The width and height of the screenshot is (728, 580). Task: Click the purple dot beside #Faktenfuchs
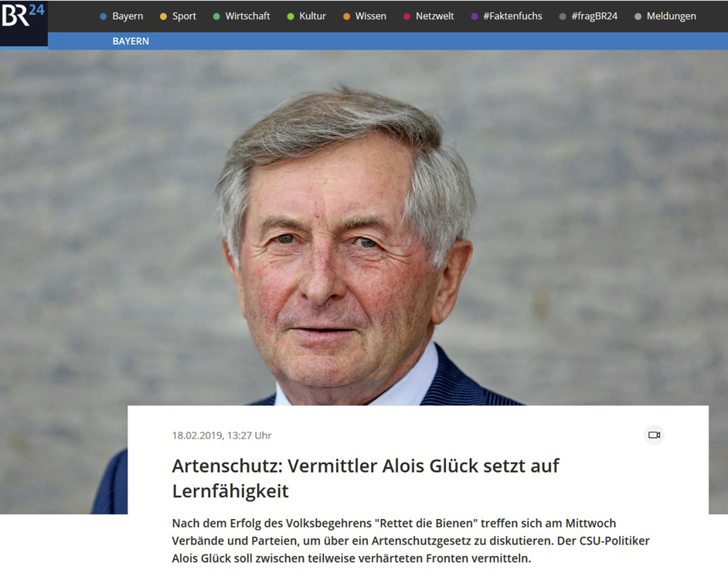[474, 16]
